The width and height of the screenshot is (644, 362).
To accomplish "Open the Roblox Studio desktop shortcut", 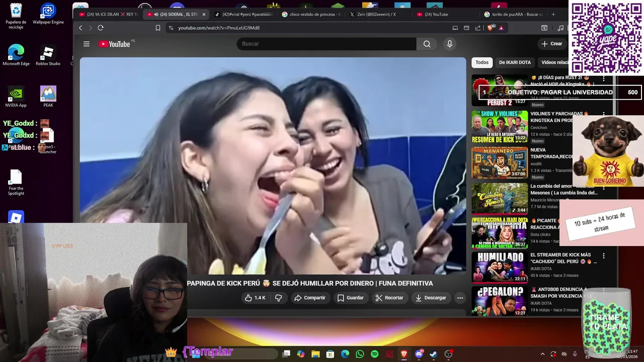I will tap(48, 55).
